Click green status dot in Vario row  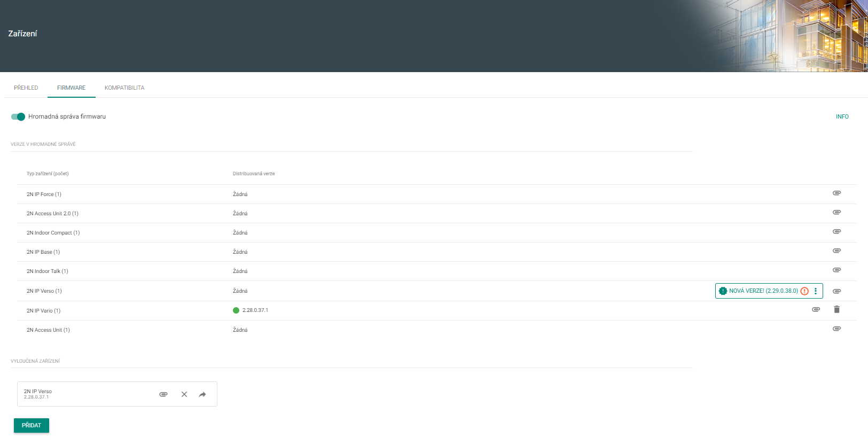point(236,310)
